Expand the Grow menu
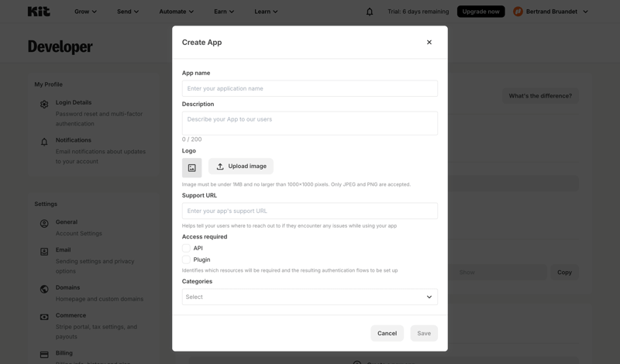Viewport: 620px width, 364px height. (x=85, y=12)
